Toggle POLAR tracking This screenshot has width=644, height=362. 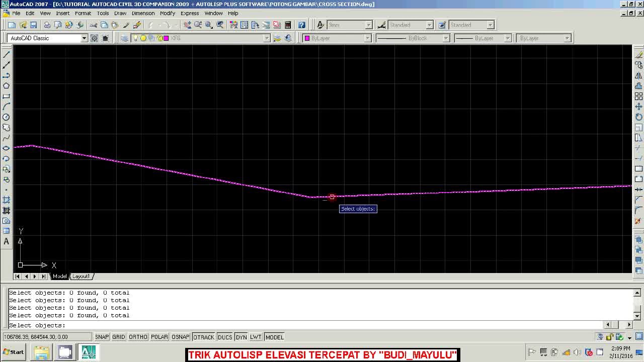point(159,337)
